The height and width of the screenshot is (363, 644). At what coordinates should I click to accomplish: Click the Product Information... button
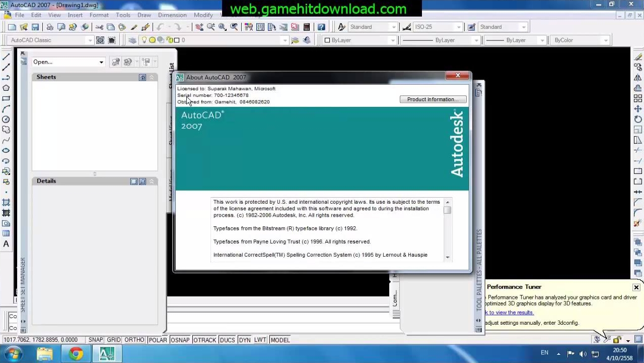433,99
